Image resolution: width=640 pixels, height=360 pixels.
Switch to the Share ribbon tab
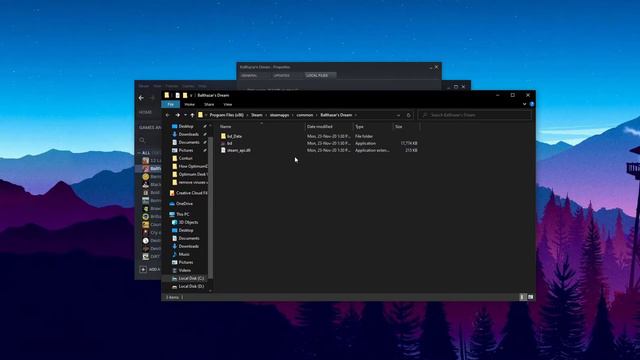tap(209, 104)
